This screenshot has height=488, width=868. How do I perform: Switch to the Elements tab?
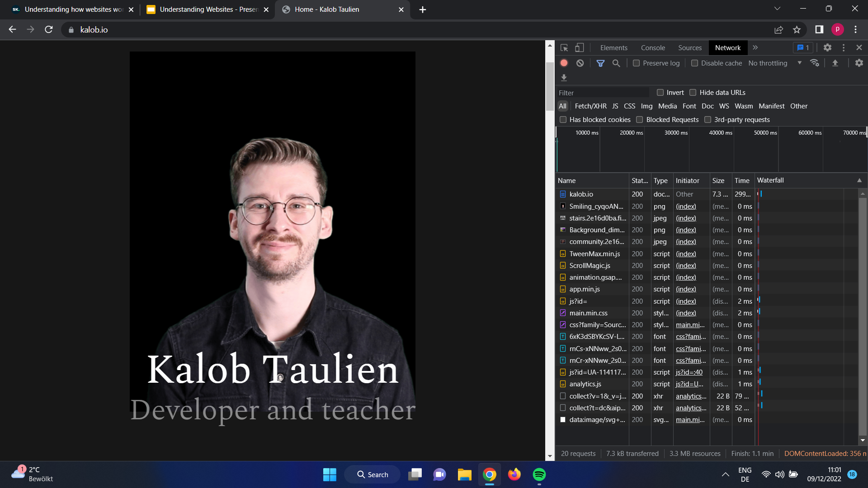[x=613, y=48]
